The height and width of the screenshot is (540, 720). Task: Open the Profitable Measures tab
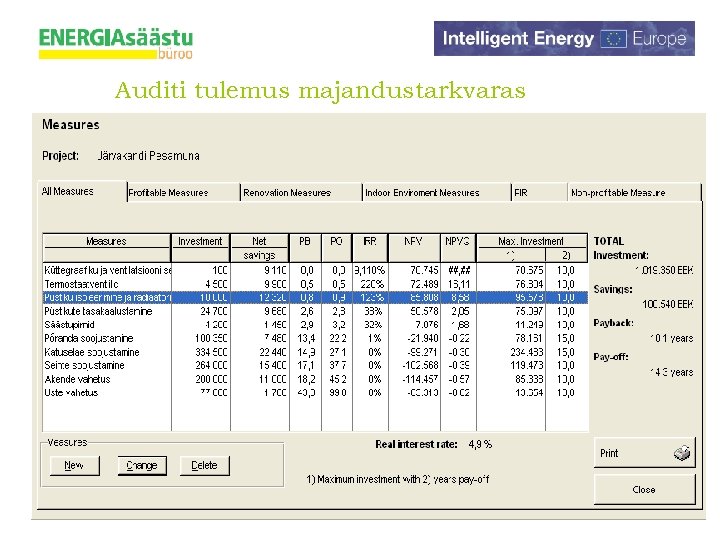click(x=183, y=192)
